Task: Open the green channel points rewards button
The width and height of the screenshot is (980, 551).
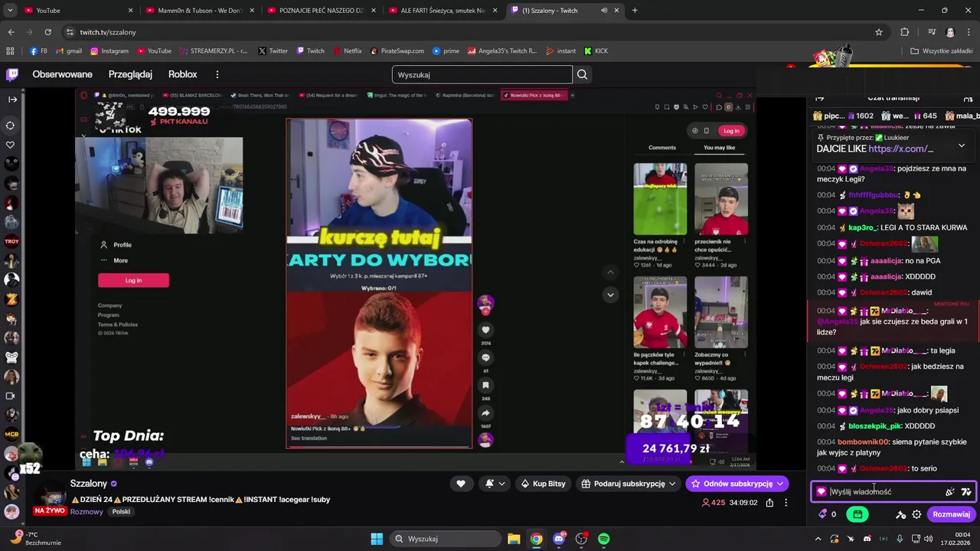Action: 857,514
